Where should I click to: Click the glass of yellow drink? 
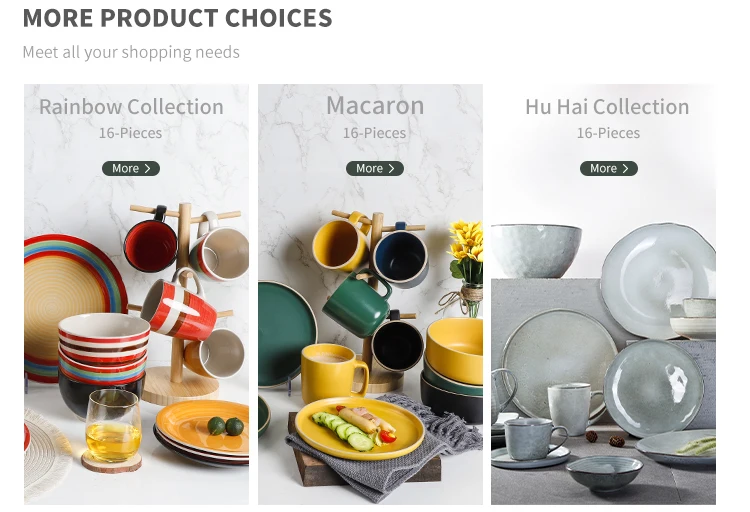point(113,426)
